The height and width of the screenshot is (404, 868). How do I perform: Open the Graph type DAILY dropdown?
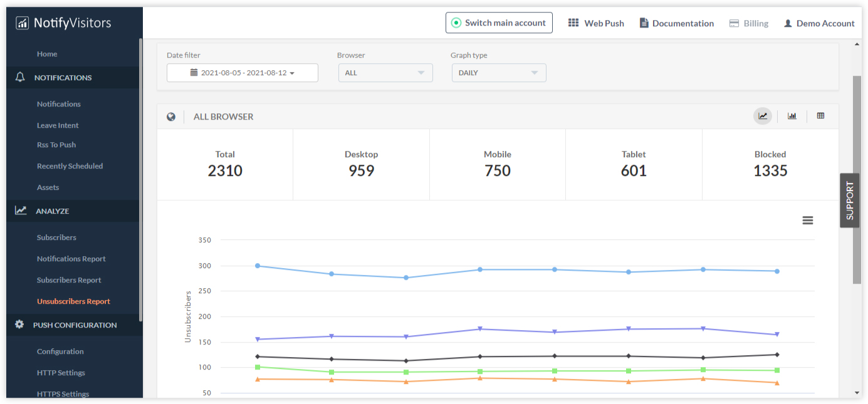pos(499,73)
